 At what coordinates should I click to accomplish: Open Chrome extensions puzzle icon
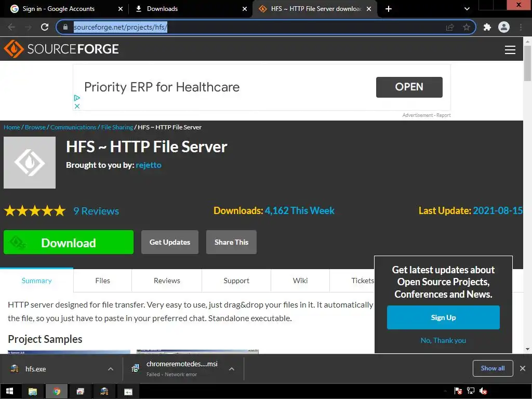[487, 27]
